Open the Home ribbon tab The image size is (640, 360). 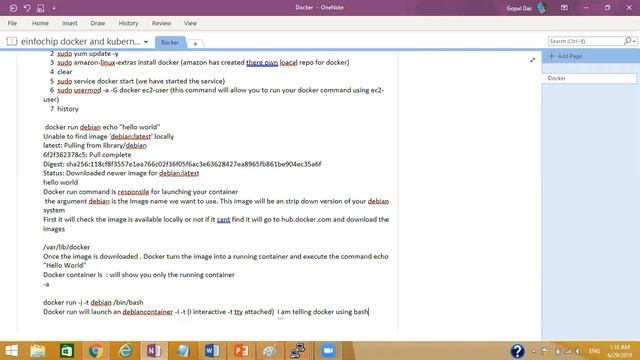click(x=40, y=23)
